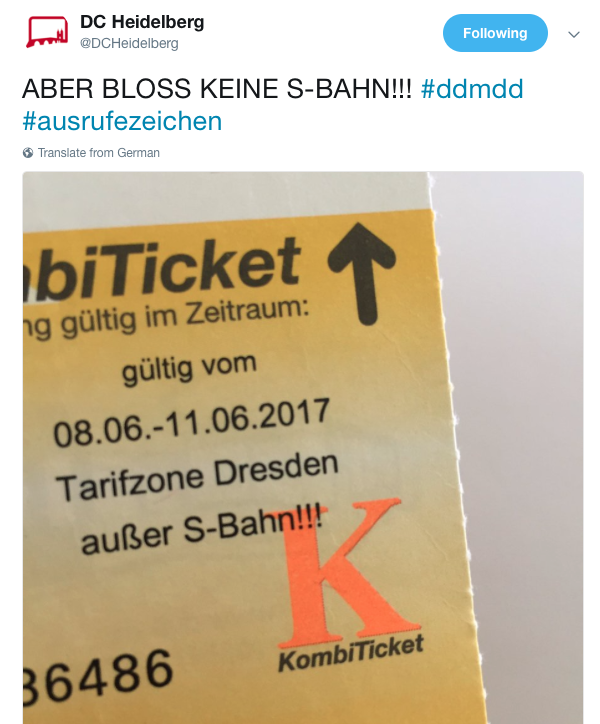Screen dimensions: 600x724
Task: Open the DC Heidelberg display name
Action: coord(142,22)
